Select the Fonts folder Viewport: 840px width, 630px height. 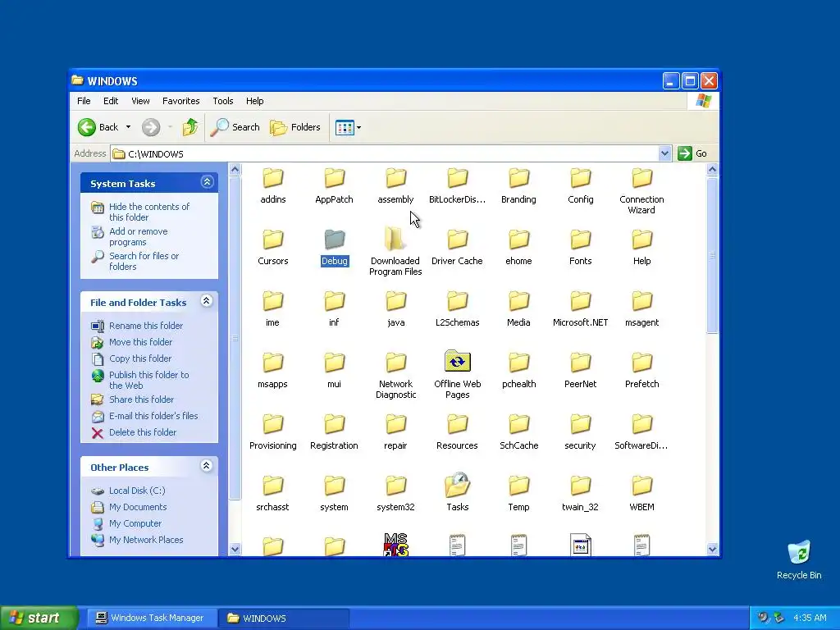[580, 248]
